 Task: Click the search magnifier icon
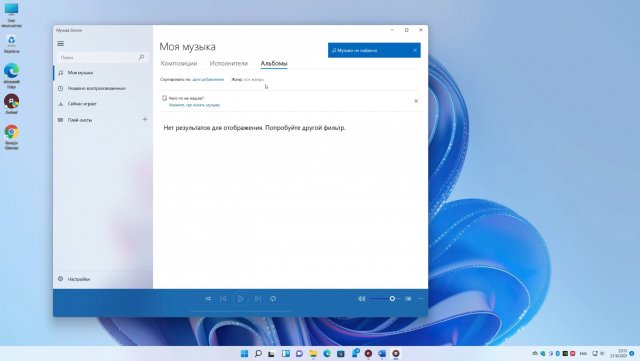point(141,57)
